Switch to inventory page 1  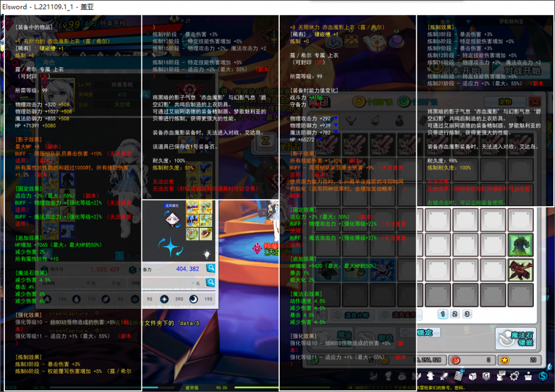[x=442, y=314]
